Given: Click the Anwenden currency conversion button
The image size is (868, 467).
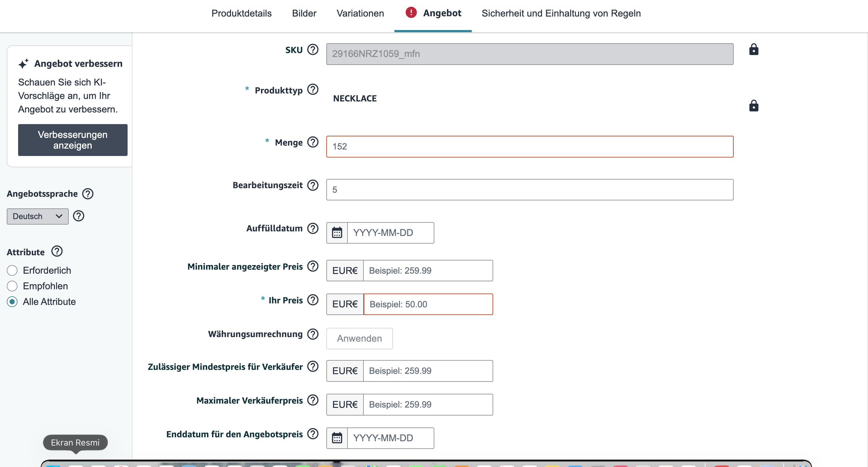Looking at the screenshot, I should point(359,338).
